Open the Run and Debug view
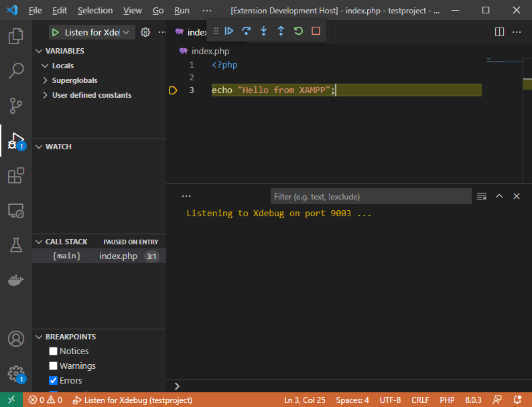 click(x=15, y=141)
